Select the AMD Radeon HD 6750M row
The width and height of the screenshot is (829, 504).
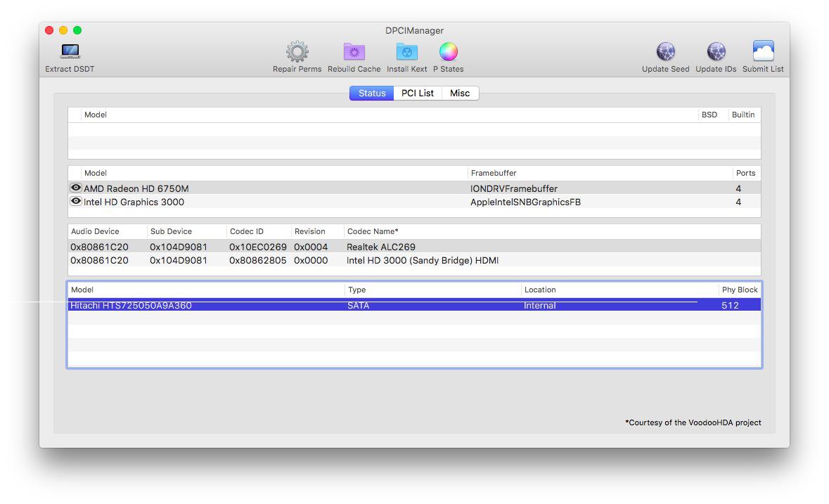415,188
